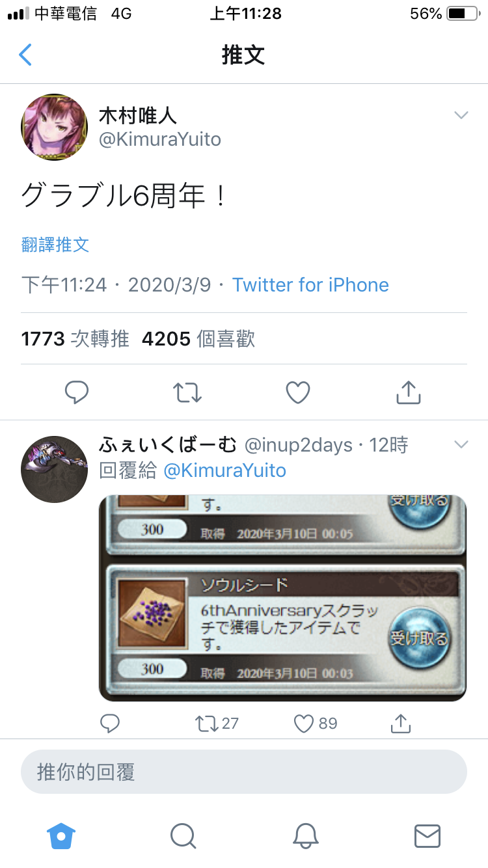View the 1773 次轉推 retweets list
Image resolution: width=488 pixels, height=868 pixels.
pos(75,338)
